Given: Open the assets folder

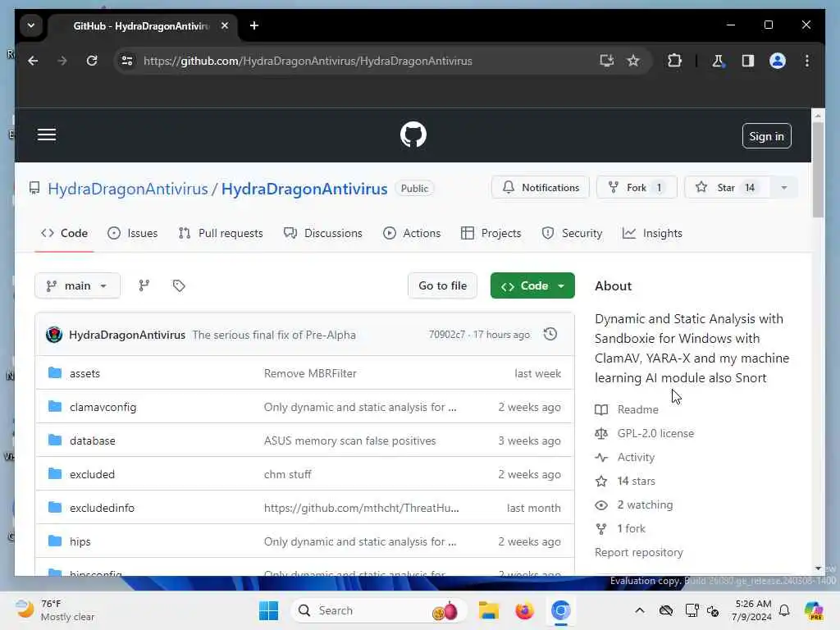Looking at the screenshot, I should (x=84, y=373).
